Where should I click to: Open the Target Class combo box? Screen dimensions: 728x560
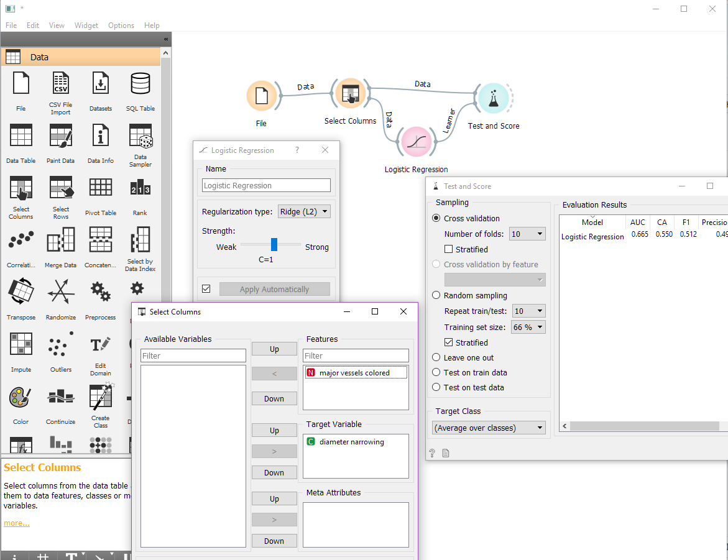(489, 428)
